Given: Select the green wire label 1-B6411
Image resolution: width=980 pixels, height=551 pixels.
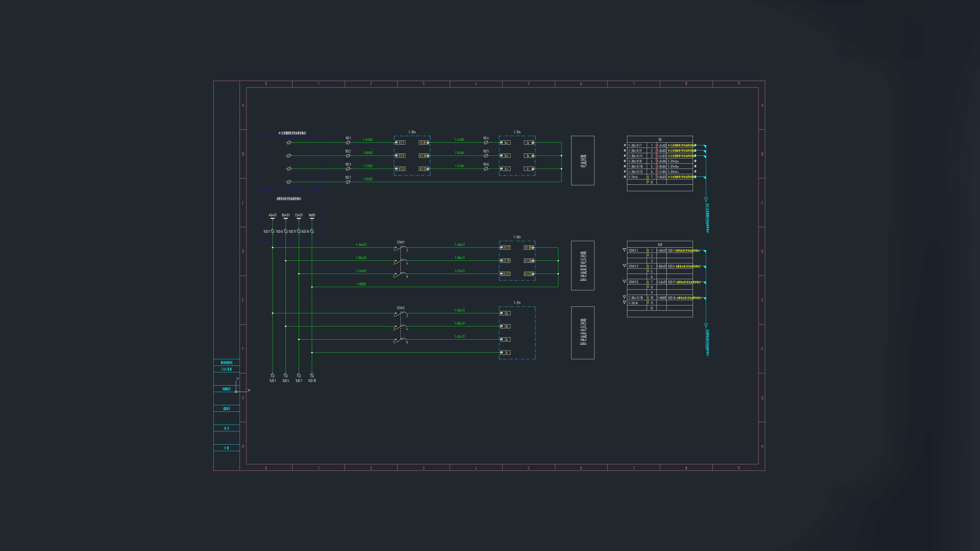Looking at the screenshot, I should tap(460, 258).
